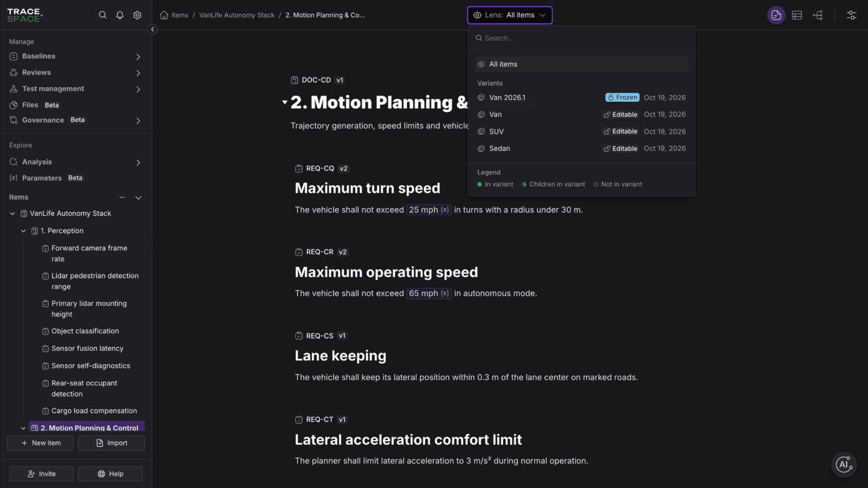Switch to tree graph view icon
Image resolution: width=868 pixels, height=488 pixels.
click(818, 15)
